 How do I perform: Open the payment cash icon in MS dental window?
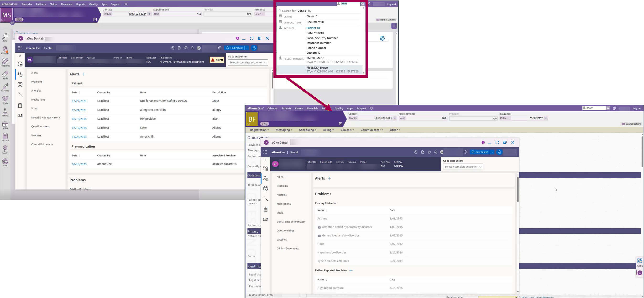tap(20, 115)
